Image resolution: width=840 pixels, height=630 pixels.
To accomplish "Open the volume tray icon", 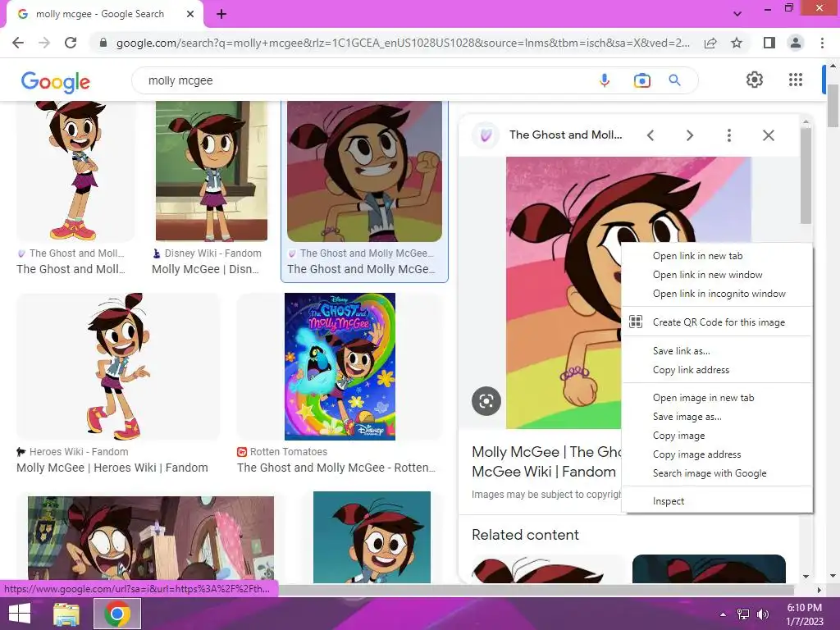I will point(762,614).
